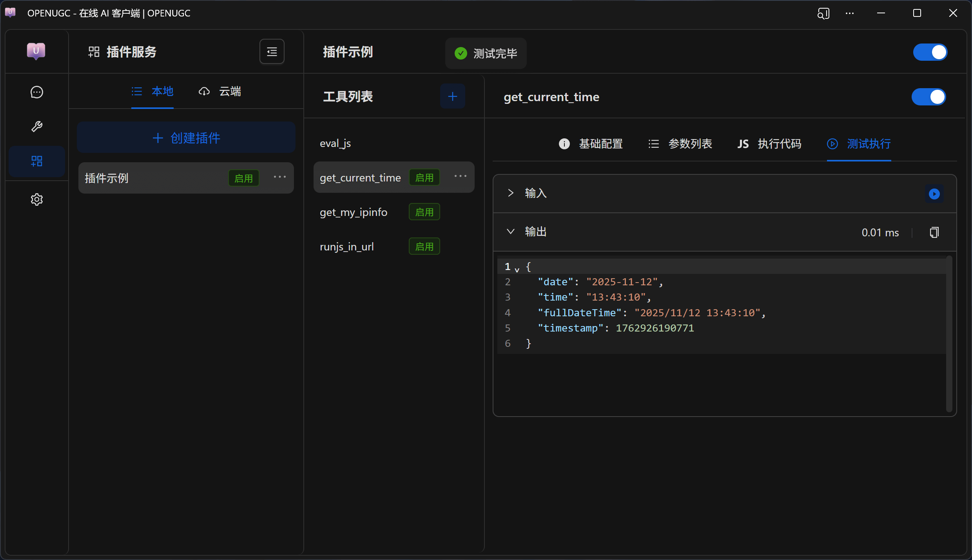This screenshot has height=560, width=972.
Task: Click the 创建插件 button
Action: click(x=186, y=138)
